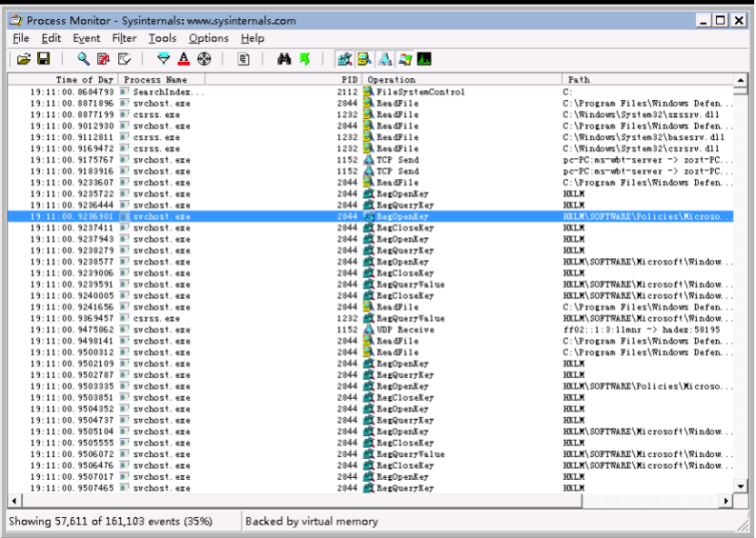
Task: Open the Options menu
Action: (x=208, y=38)
